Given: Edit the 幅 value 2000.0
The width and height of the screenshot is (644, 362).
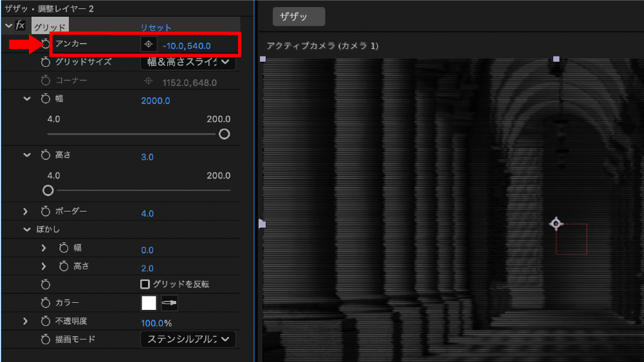Looking at the screenshot, I should (155, 100).
